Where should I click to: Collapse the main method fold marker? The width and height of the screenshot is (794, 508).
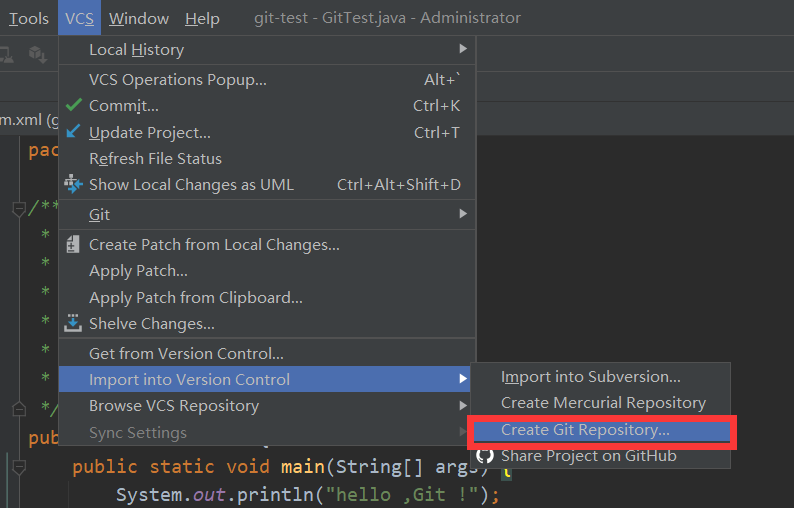pos(19,466)
